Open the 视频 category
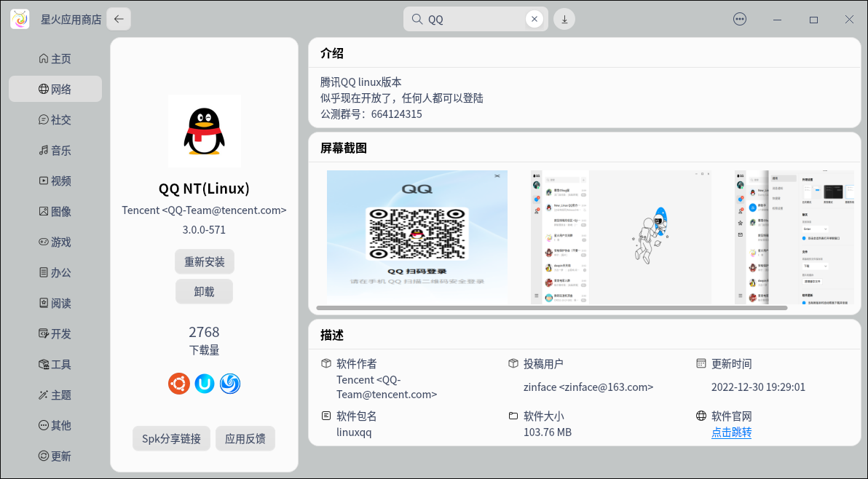The width and height of the screenshot is (868, 479). click(x=55, y=181)
